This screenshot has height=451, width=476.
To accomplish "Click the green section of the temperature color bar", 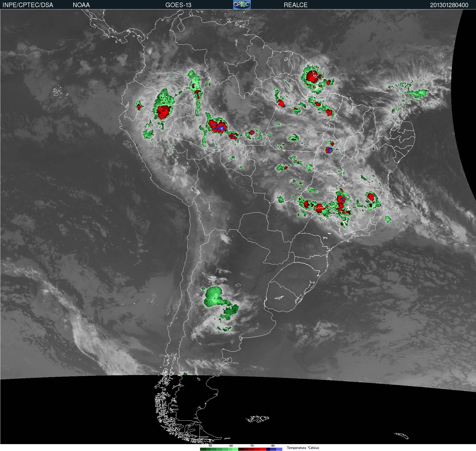I will click(x=219, y=449).
